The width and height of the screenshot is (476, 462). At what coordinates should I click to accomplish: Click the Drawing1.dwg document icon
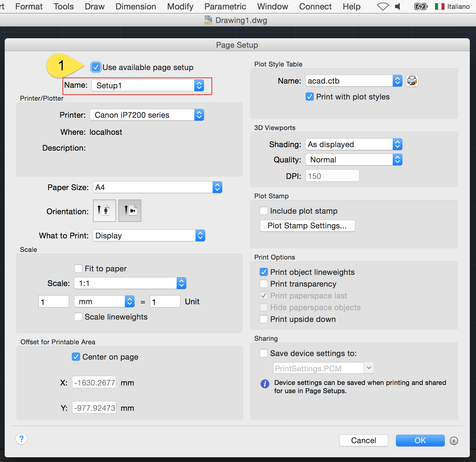pyautogui.click(x=208, y=20)
